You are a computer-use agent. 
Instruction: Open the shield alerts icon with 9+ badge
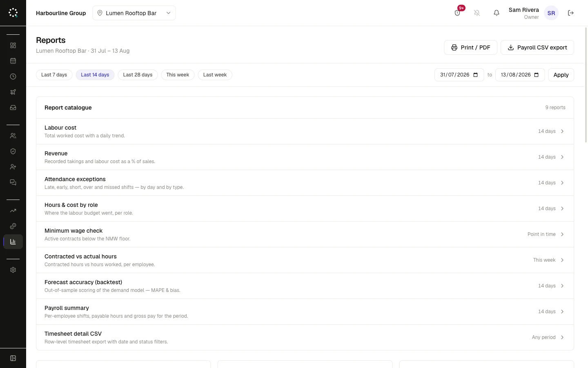[x=457, y=13]
